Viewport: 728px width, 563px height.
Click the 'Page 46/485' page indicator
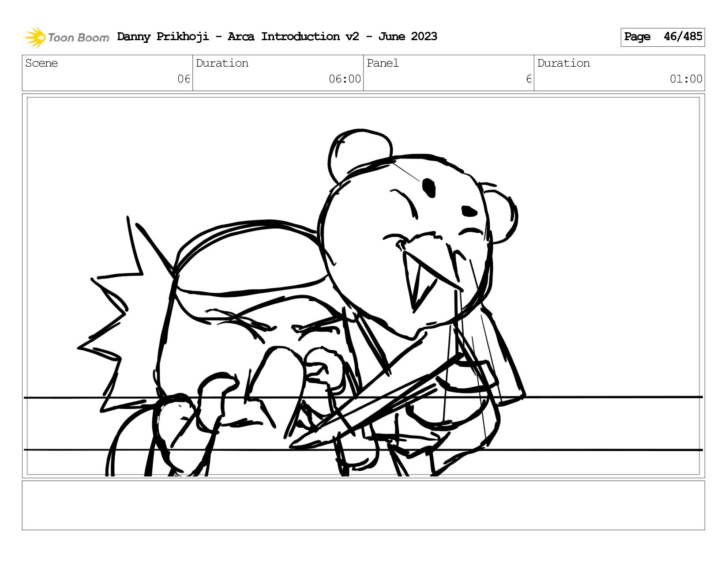pos(663,37)
